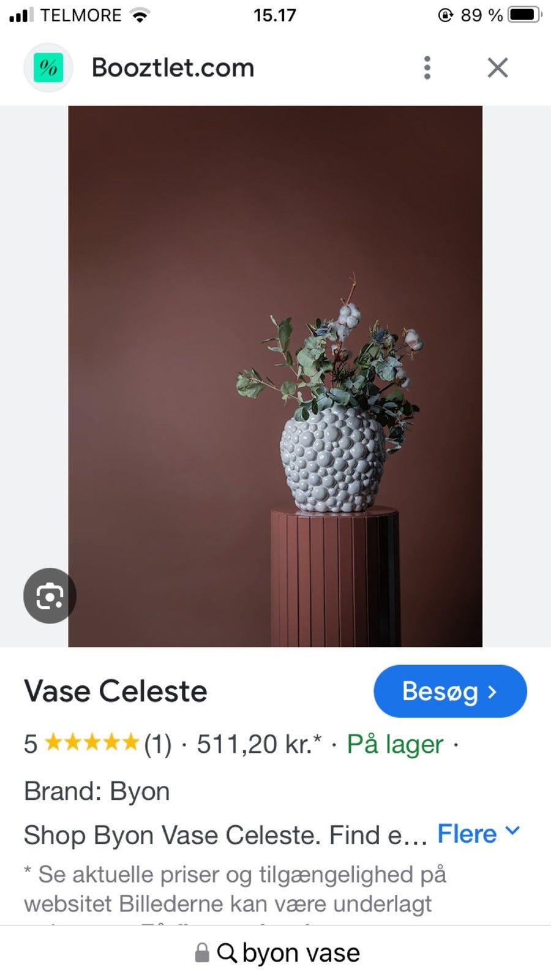Open the Vase Celeste product title
551x980 pixels.
pyautogui.click(x=116, y=691)
